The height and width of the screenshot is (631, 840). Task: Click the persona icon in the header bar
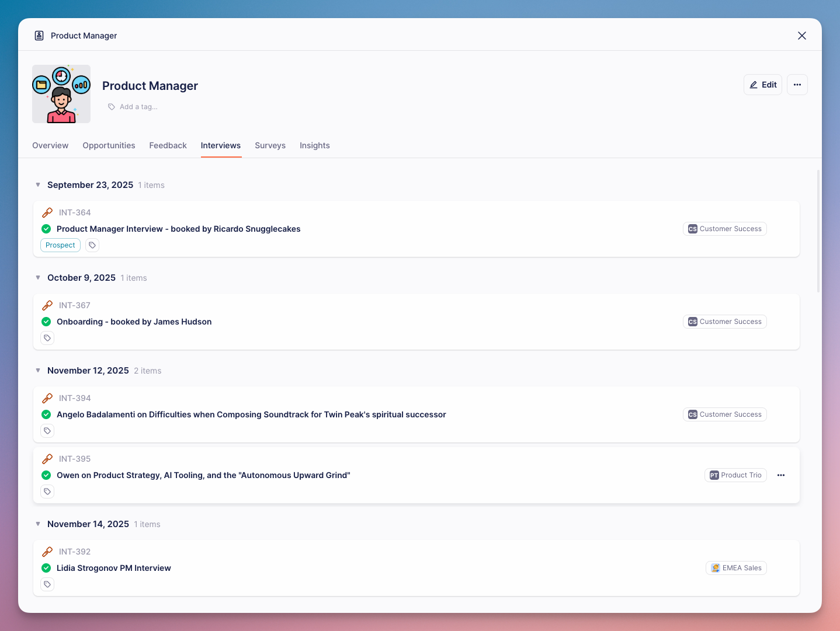[x=39, y=36]
